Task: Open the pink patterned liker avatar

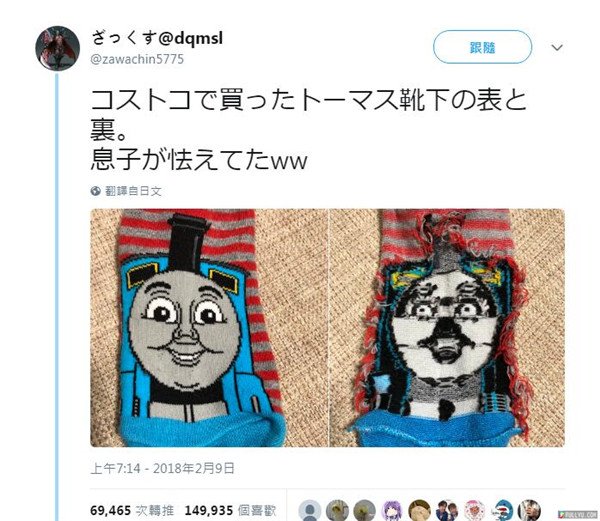Action: (x=475, y=511)
